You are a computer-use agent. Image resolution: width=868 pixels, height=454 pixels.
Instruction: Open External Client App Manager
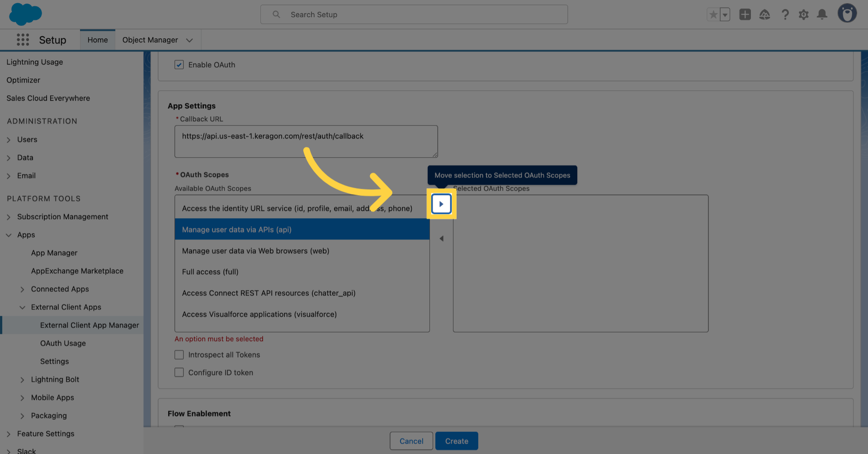(90, 325)
